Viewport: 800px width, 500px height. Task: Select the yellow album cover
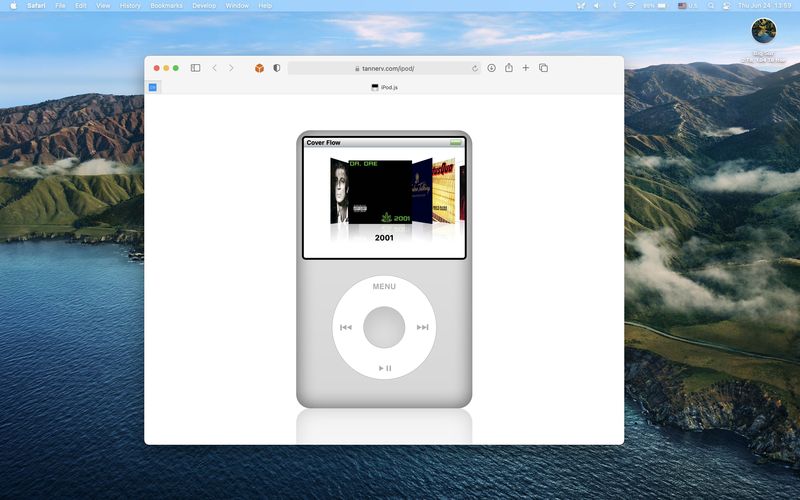[443, 191]
